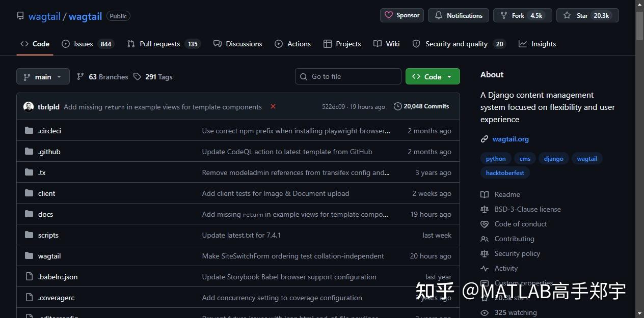Viewport: 644px width, 318px height.
Task: Open commit 'Update latest.txt for 7.4.1'
Action: [x=242, y=235]
